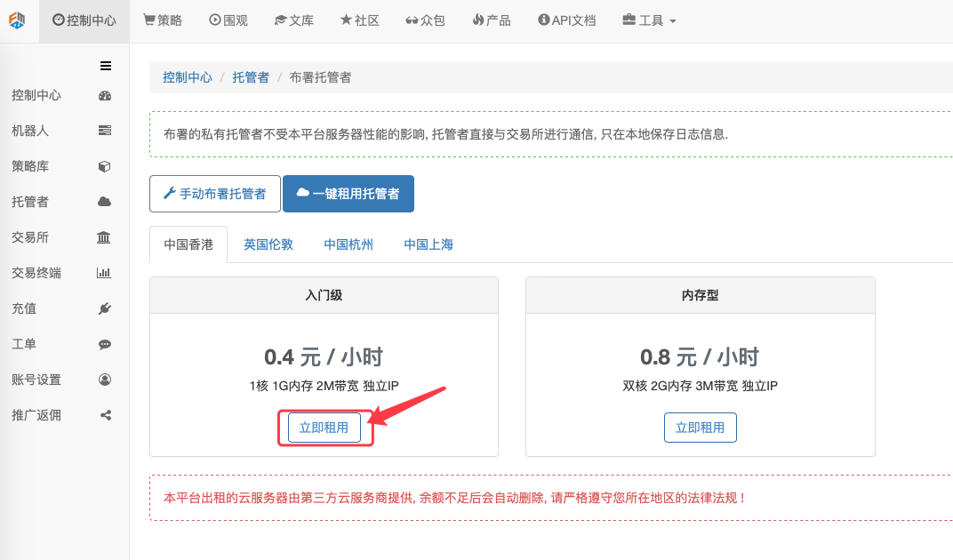Open 策略 in the top navbar

pyautogui.click(x=163, y=20)
